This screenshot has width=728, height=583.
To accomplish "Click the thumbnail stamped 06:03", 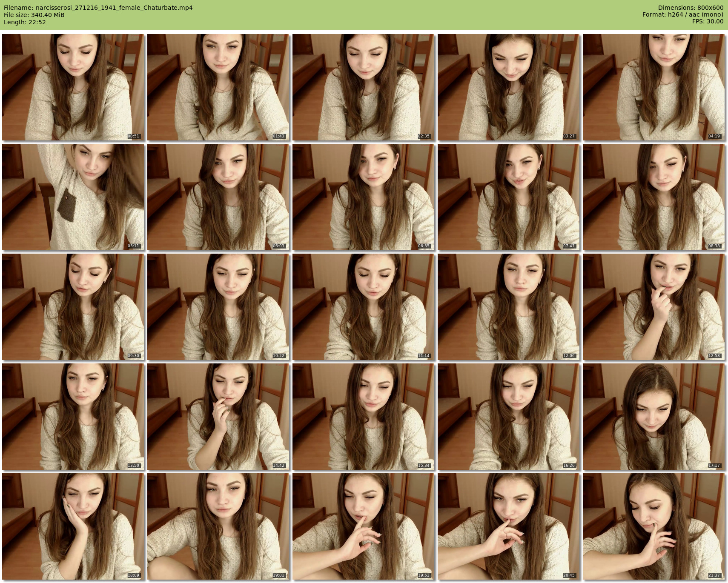I will pyautogui.click(x=218, y=197).
